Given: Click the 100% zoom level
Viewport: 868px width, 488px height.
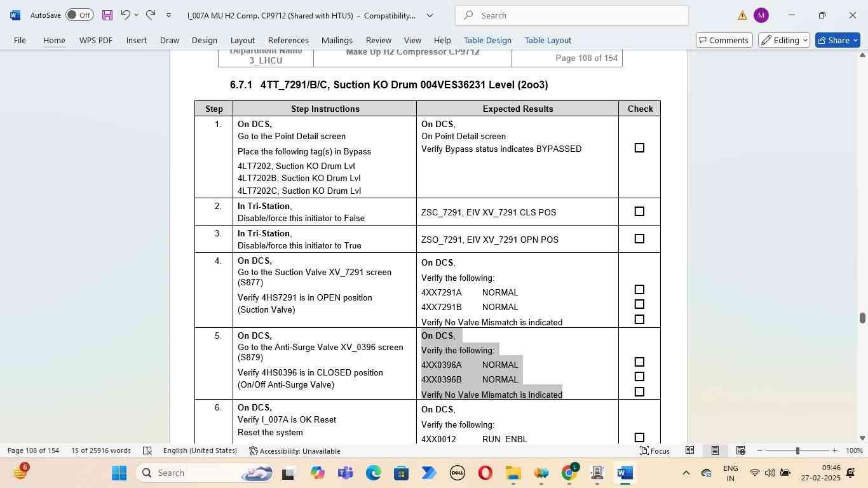Looking at the screenshot, I should (x=854, y=451).
